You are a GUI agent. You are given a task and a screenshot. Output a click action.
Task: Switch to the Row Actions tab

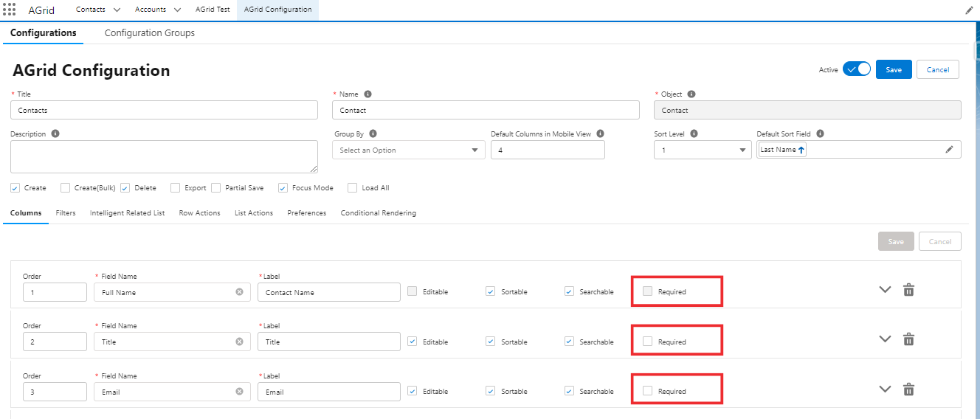point(199,213)
